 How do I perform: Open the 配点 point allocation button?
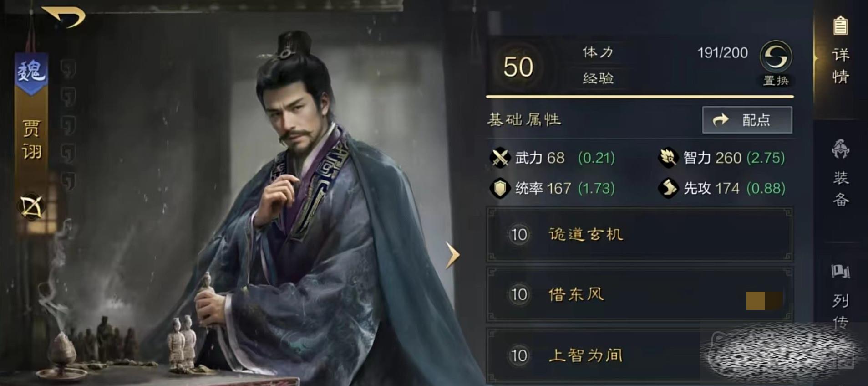pos(747,120)
